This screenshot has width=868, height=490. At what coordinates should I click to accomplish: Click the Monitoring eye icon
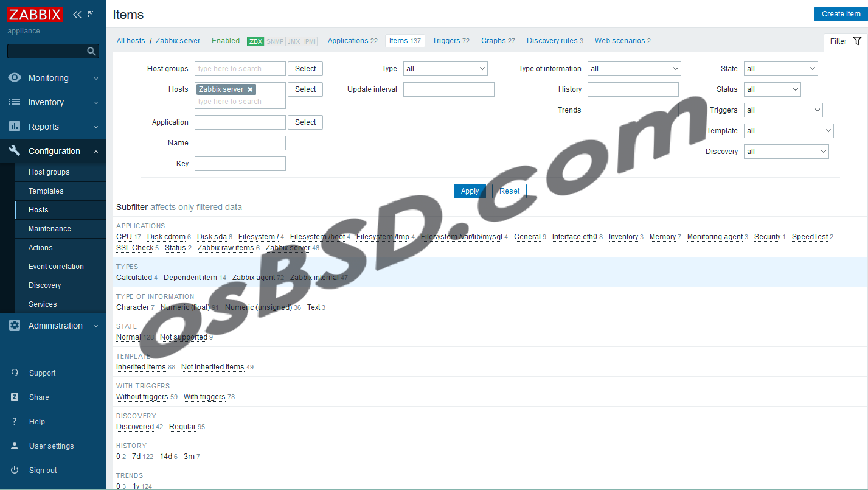click(15, 78)
